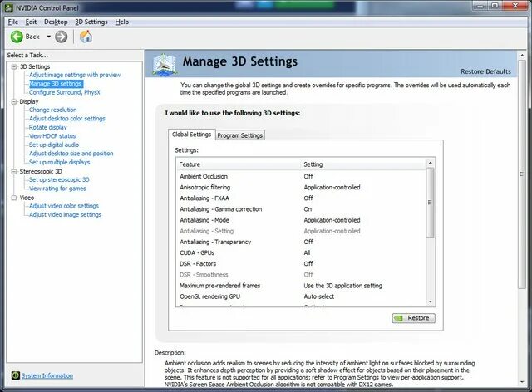The image size is (532, 392).
Task: Click the Home toolbar icon
Action: tap(86, 37)
